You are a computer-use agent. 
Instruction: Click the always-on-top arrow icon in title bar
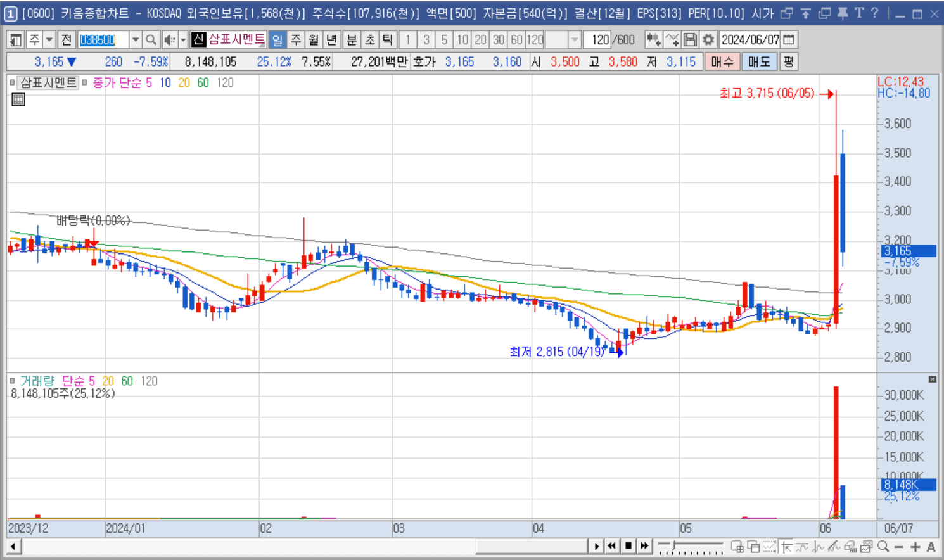tap(805, 13)
